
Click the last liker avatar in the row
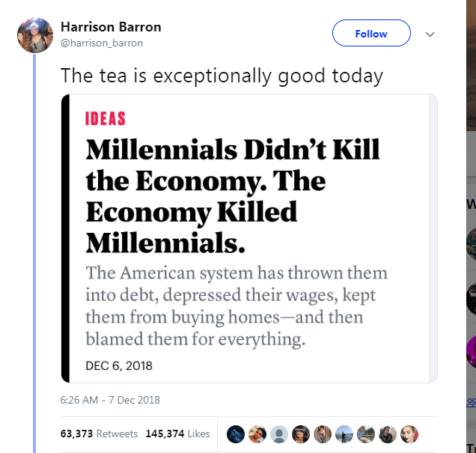[409, 434]
